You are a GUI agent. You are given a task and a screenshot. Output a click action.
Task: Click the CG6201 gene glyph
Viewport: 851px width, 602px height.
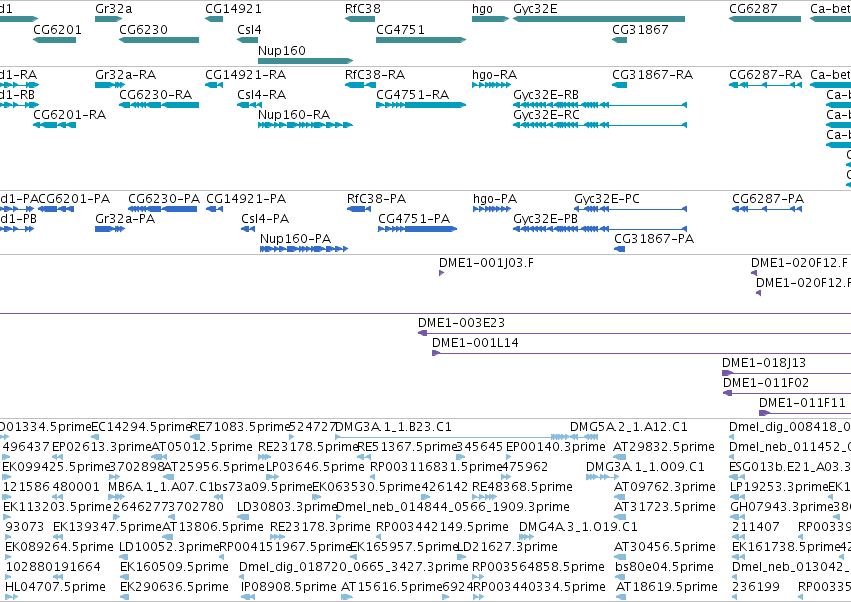click(54, 40)
